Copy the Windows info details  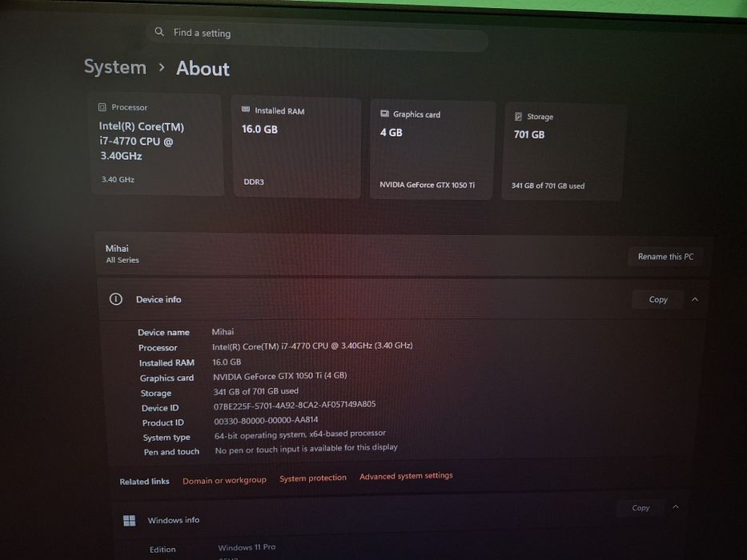pos(641,508)
